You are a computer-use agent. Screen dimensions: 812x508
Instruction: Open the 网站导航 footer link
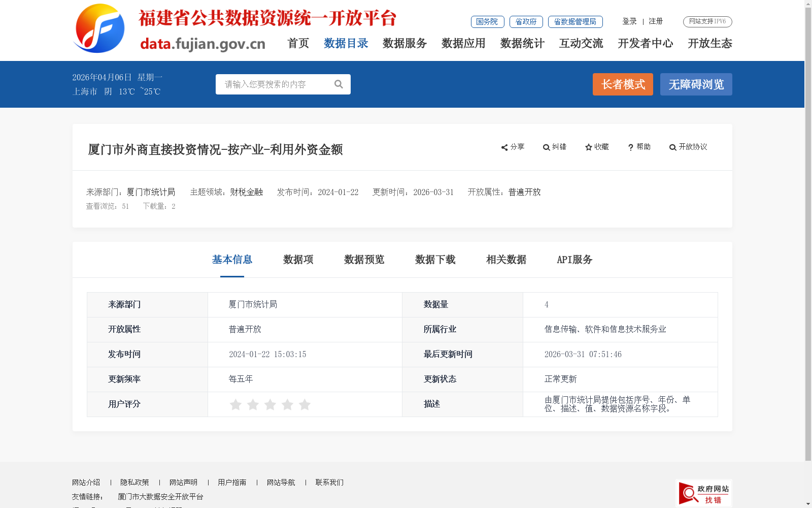coord(281,483)
